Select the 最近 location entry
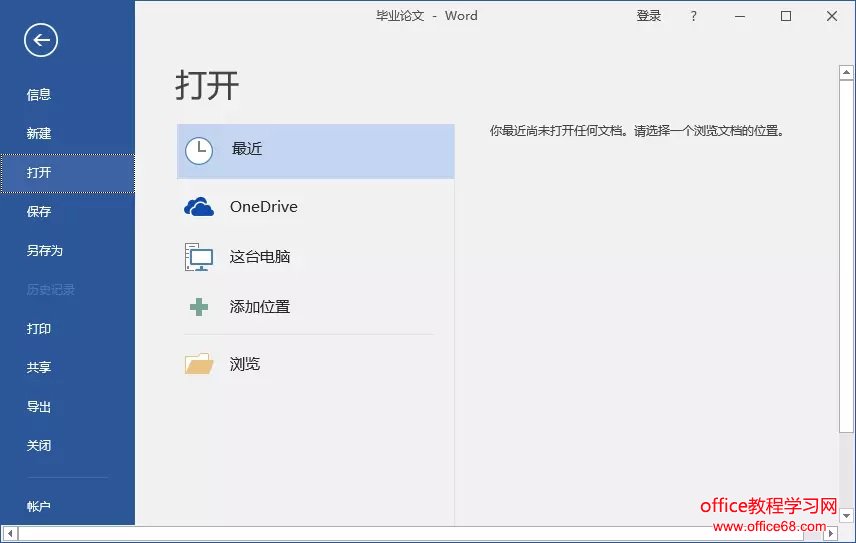856x543 pixels. click(316, 151)
